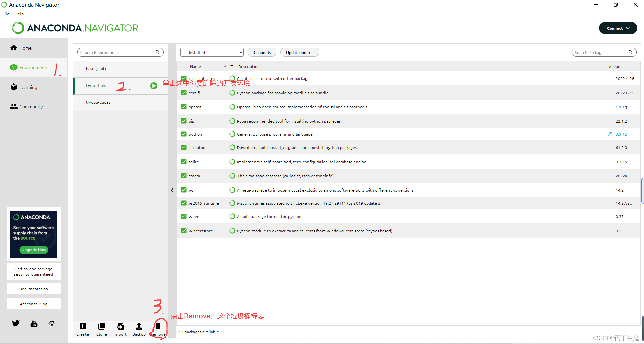The image size is (644, 344).
Task: Click the search icon in Search Packages
Action: [x=630, y=52]
